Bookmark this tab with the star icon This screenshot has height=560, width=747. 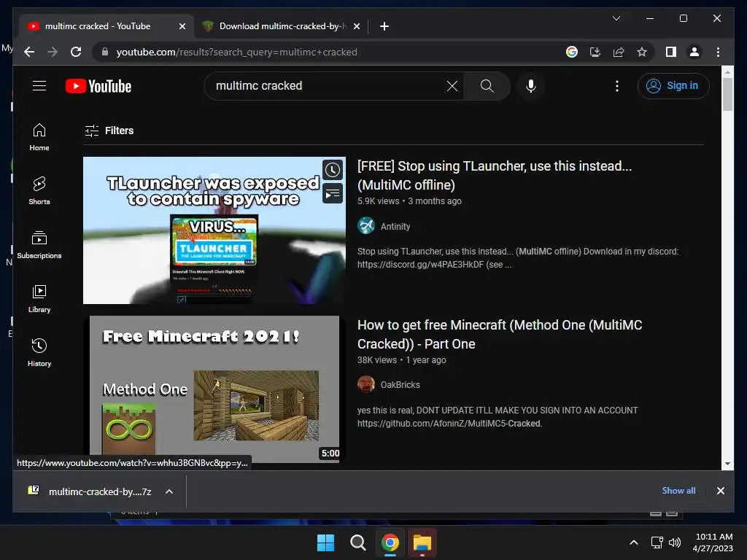coord(642,52)
